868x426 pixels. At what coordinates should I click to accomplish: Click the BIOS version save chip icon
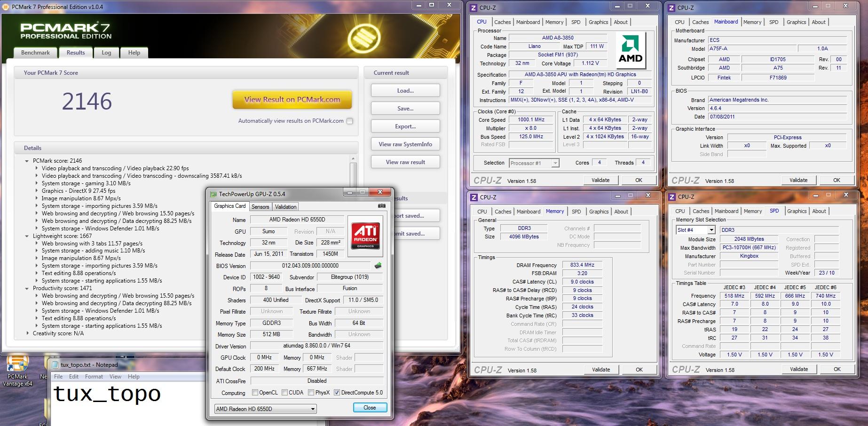pyautogui.click(x=378, y=266)
